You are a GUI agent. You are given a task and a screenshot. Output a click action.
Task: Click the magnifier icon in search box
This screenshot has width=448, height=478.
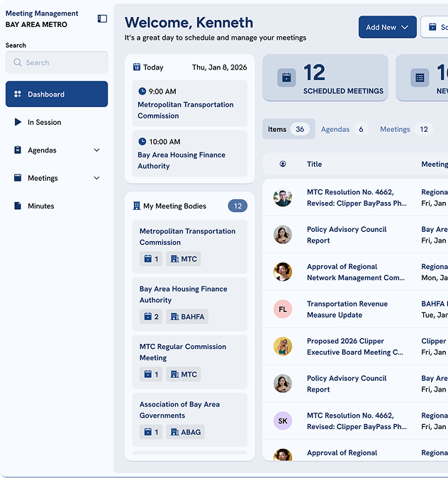click(x=18, y=62)
